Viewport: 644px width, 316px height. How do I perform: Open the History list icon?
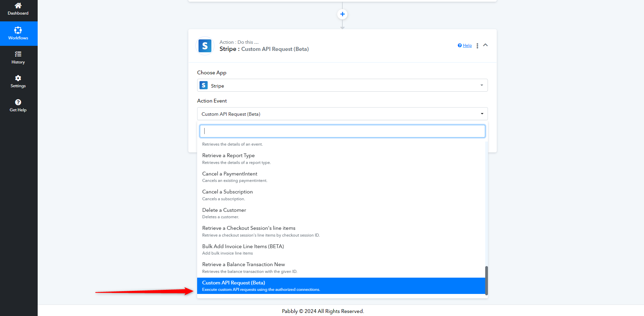tap(18, 54)
